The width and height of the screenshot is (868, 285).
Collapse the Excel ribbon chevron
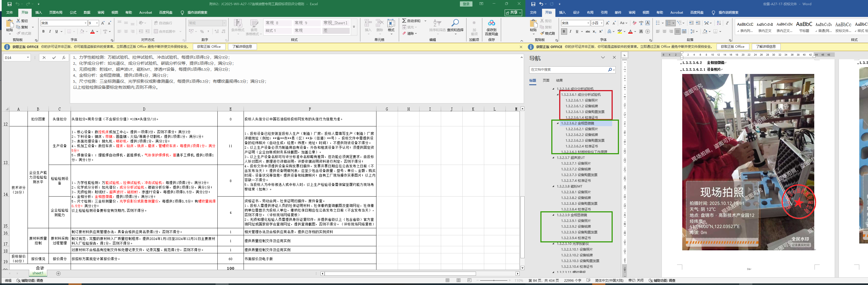point(521,40)
